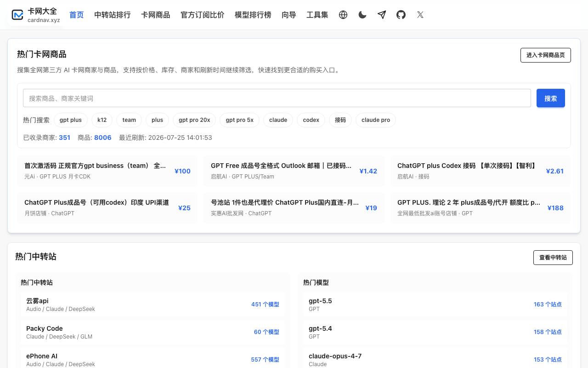This screenshot has width=588, height=368.
Task: Click the '158 个站点' count
Action: [548, 332]
